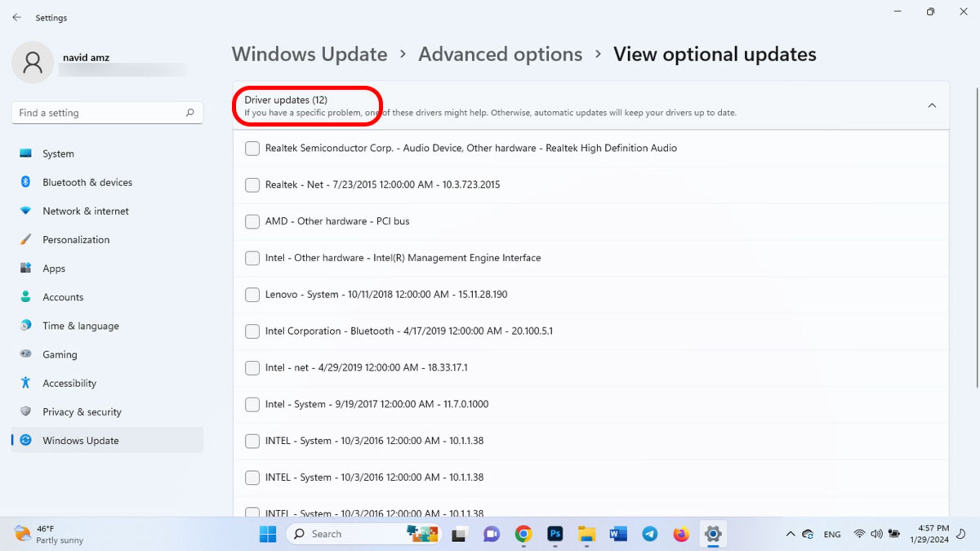Open the Chat app on the taskbar
Viewport: 980px width, 551px height.
491,534
